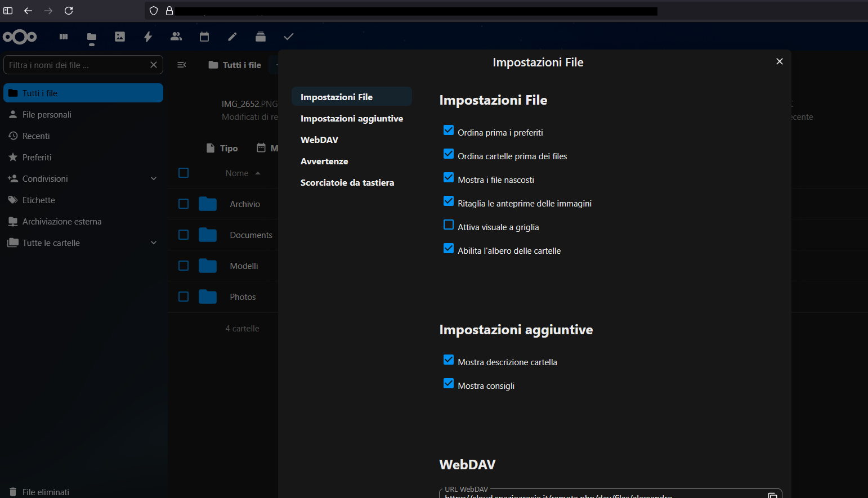Expand 'Tutte le cartelle' tree
Viewport: 868px width, 498px height.
pyautogui.click(x=154, y=243)
